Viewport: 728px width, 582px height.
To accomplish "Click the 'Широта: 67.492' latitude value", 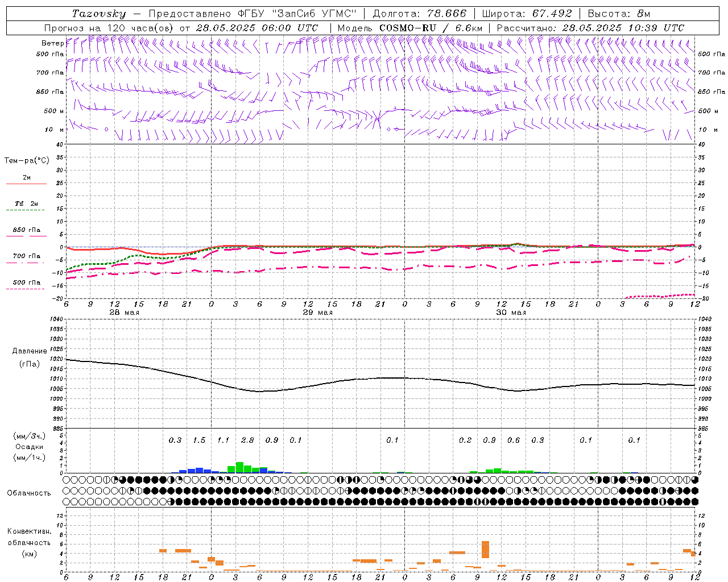I will click(x=527, y=14).
